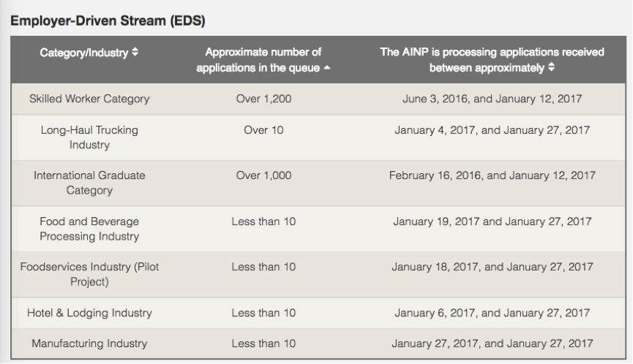Select the Skilled Worker Category row label
Image resolution: width=633 pixels, height=364 pixels.
(x=89, y=99)
